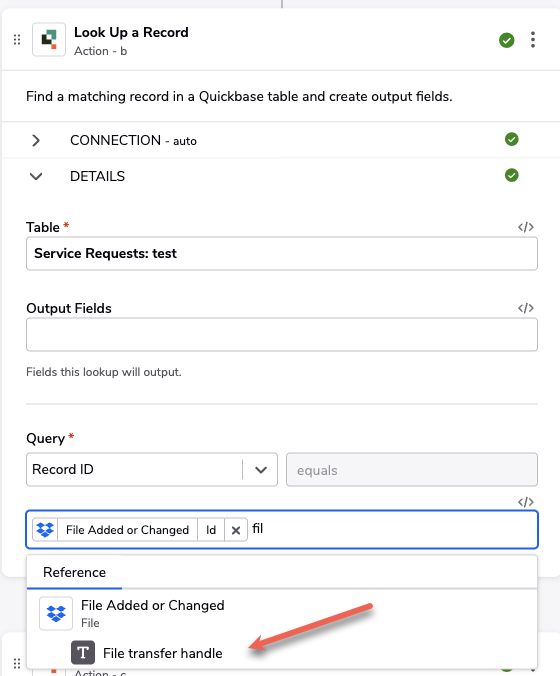
Task: Click into the empty Output Fields box
Action: 282,335
